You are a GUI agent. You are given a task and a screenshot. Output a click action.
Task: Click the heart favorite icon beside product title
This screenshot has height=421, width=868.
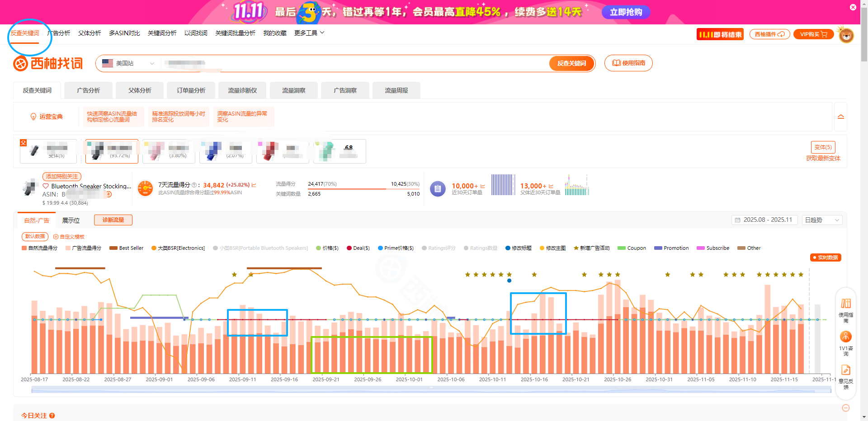pos(46,186)
